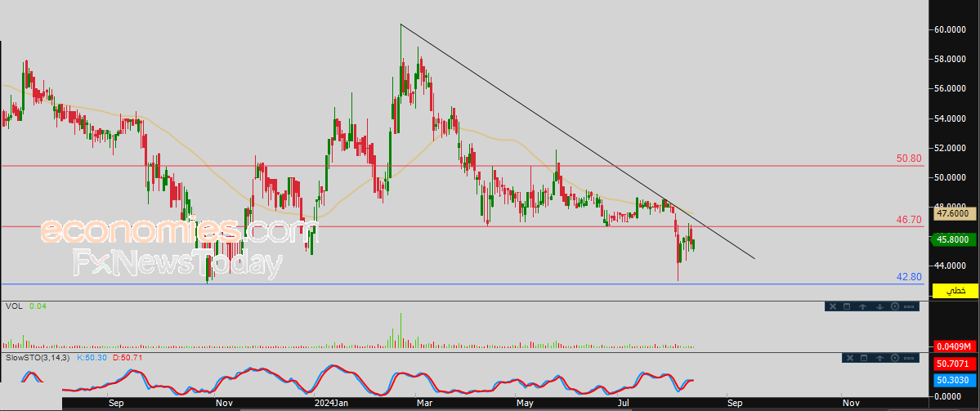The height and width of the screenshot is (411, 980).
Task: Select the 45.8000 current price tag
Action: coord(955,239)
